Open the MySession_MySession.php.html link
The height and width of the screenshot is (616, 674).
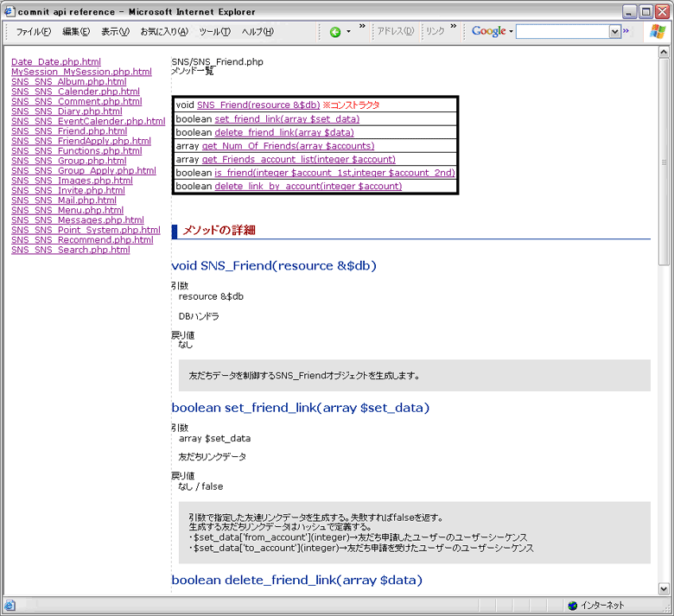click(81, 72)
